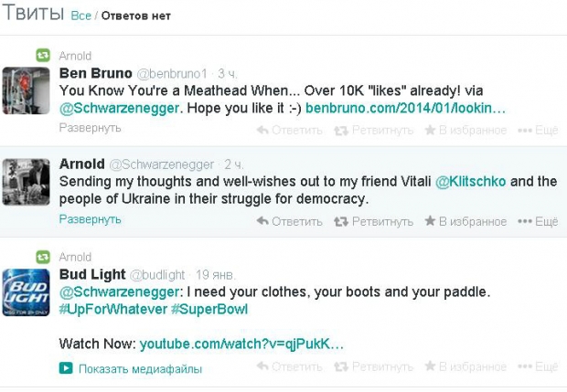Viewport: 567px width, 392px height.
Task: Reply to Arnold's Ukraine tweet
Action: point(289,221)
